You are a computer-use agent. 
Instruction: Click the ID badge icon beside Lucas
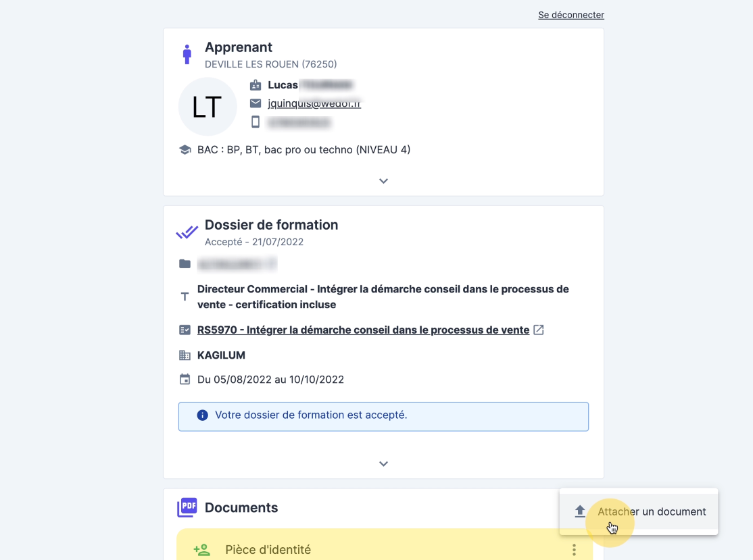pyautogui.click(x=256, y=85)
